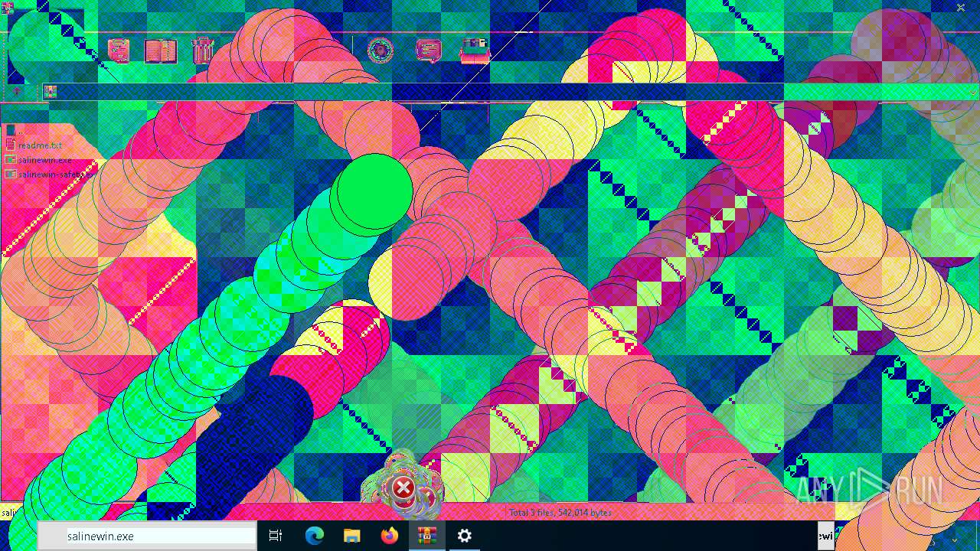Screen dimensions: 980x551
Task: Expand the archive path dropdown arrow
Action: point(973,92)
